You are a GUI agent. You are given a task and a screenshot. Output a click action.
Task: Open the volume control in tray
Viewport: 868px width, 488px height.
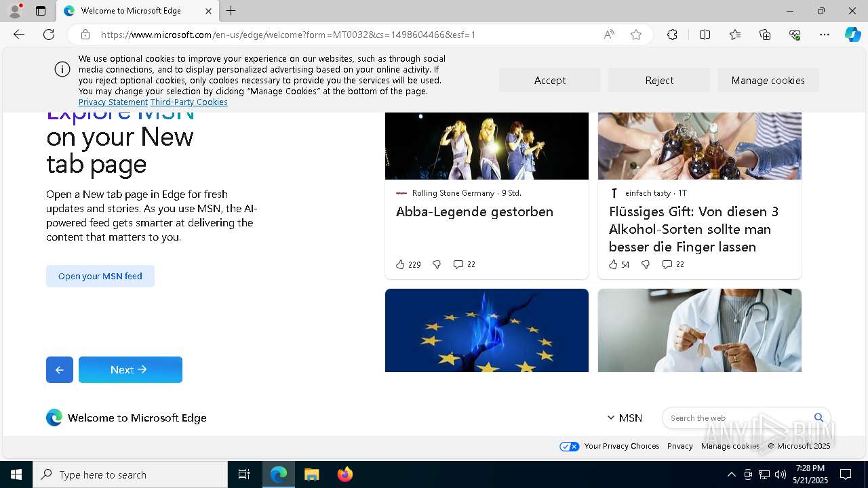click(x=781, y=474)
